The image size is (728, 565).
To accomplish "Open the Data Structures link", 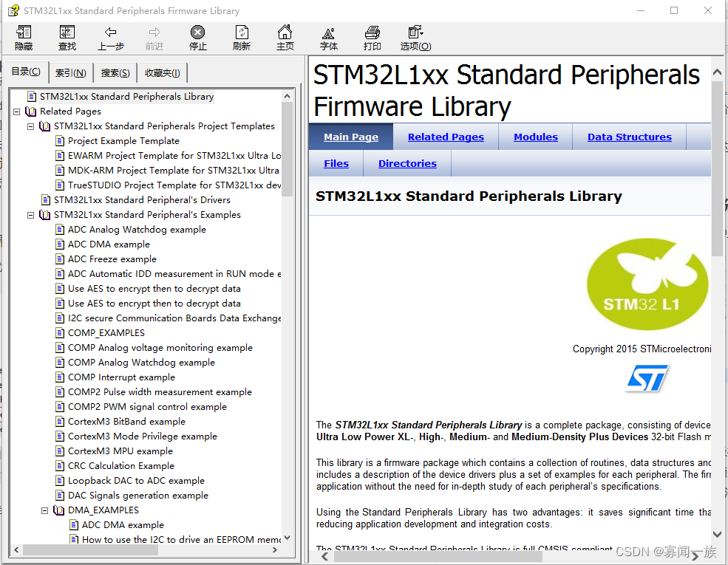I will (x=630, y=137).
